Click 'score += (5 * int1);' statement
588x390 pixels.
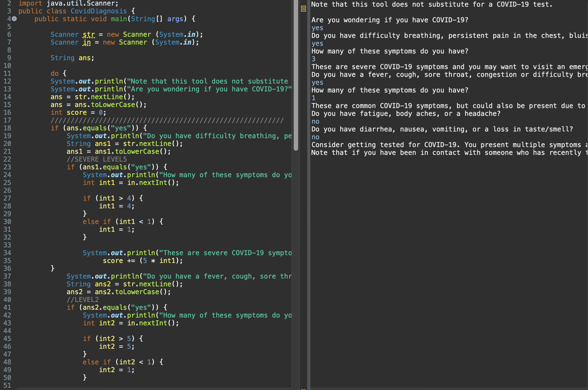point(143,261)
